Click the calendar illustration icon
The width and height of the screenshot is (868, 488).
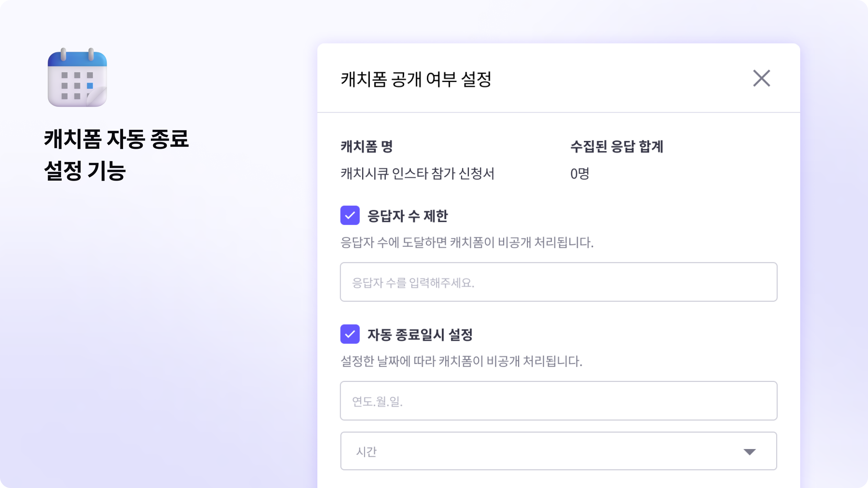[77, 78]
